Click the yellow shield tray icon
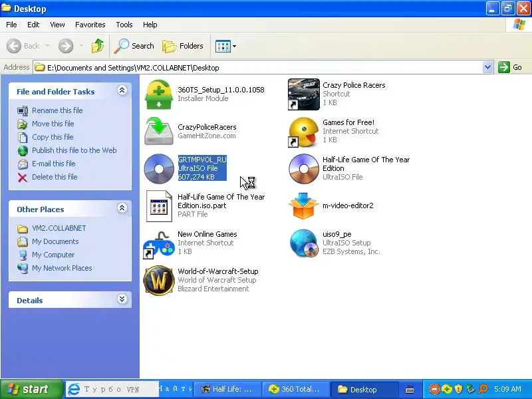 (458, 389)
